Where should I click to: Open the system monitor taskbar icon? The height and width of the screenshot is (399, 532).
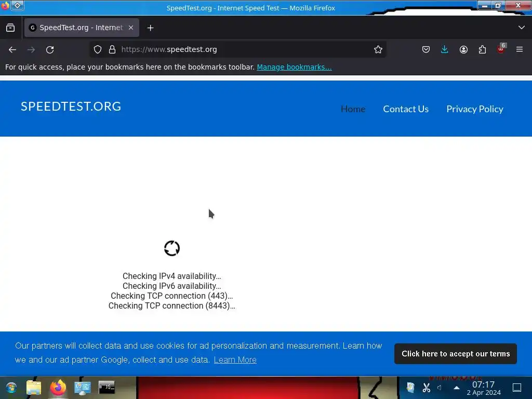pos(83,388)
